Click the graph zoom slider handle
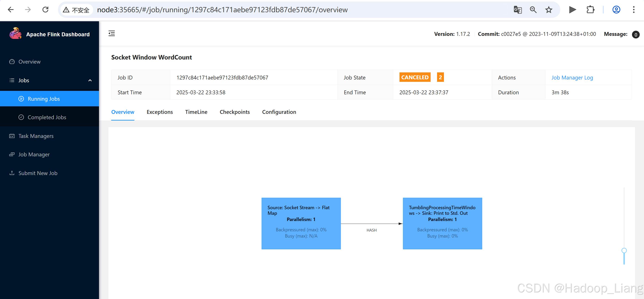The width and height of the screenshot is (644, 299). click(x=624, y=250)
